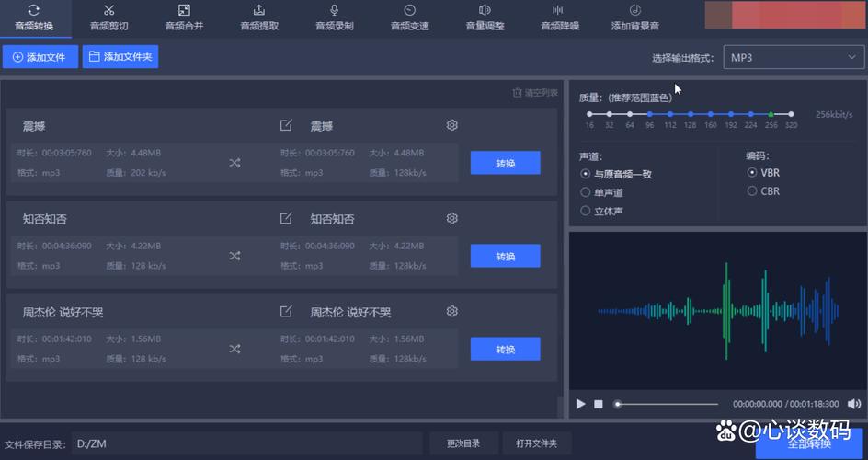Click the 打开文件夹 button
Viewport: 868px width, 460px height.
tap(537, 443)
